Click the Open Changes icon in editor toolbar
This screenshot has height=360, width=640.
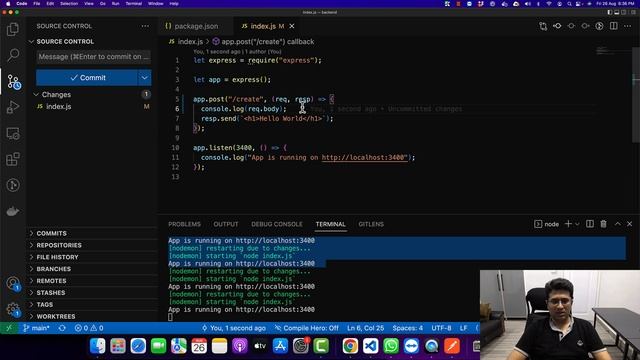[x=543, y=26]
